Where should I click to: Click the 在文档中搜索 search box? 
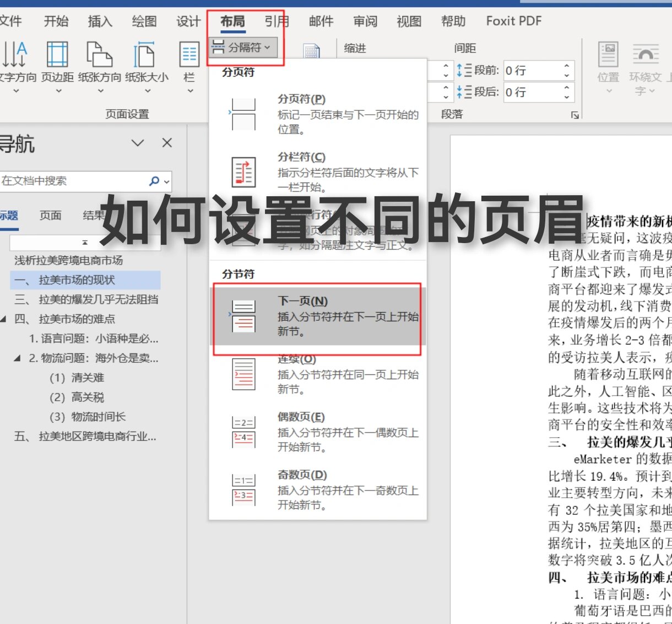click(x=74, y=181)
